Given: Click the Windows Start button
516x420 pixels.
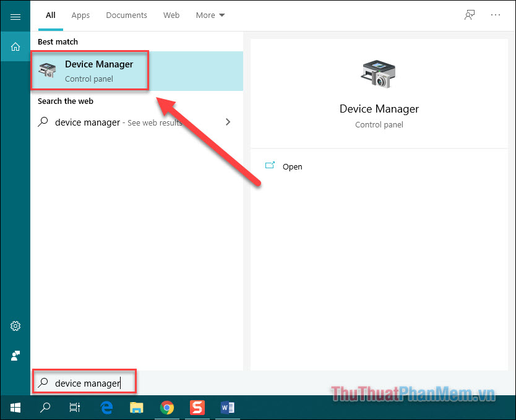Looking at the screenshot, I should (15, 408).
